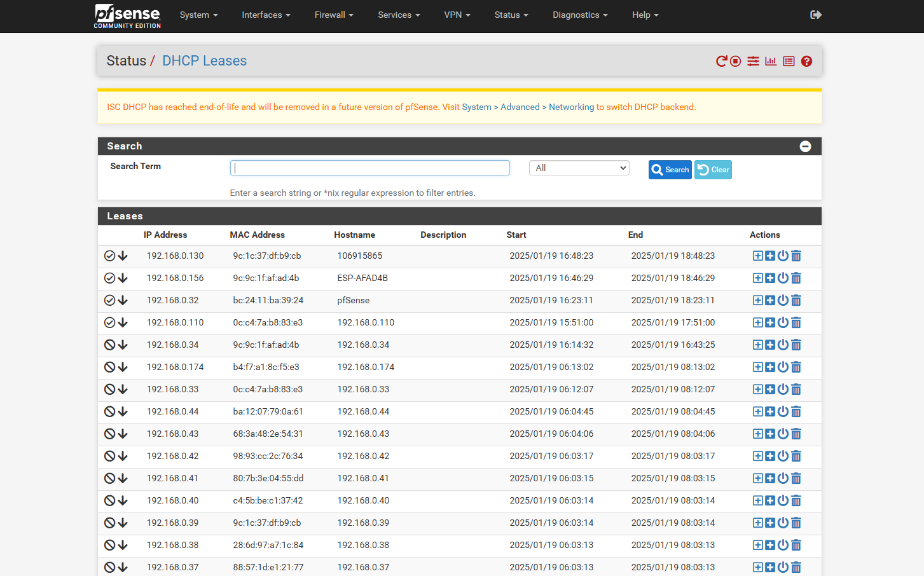Open the Interfaces menu
This screenshot has height=576, width=924.
(266, 15)
